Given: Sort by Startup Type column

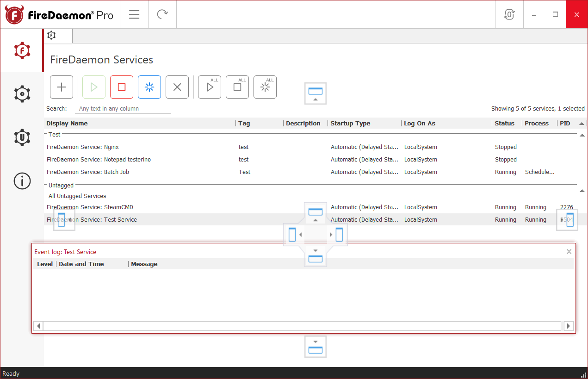Looking at the screenshot, I should tap(365, 124).
